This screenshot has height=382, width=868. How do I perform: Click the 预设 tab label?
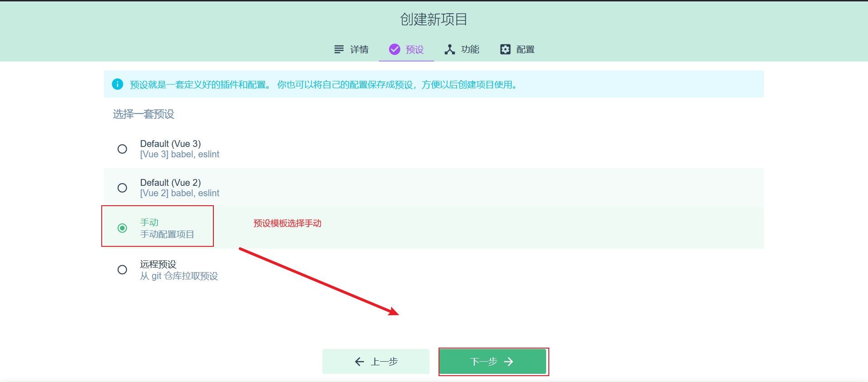415,49
